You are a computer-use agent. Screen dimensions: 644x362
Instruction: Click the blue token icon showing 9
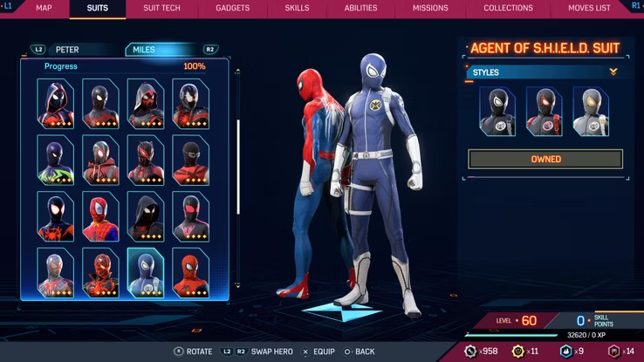[565, 351]
